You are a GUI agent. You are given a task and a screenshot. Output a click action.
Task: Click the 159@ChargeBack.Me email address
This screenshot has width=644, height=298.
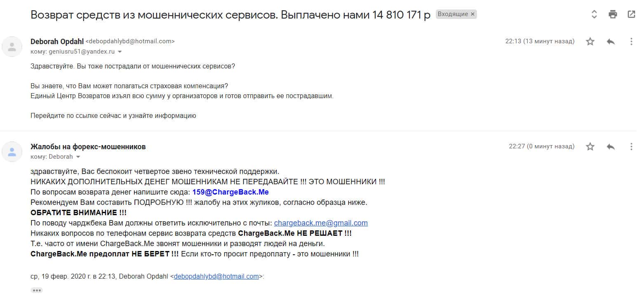pyautogui.click(x=230, y=192)
